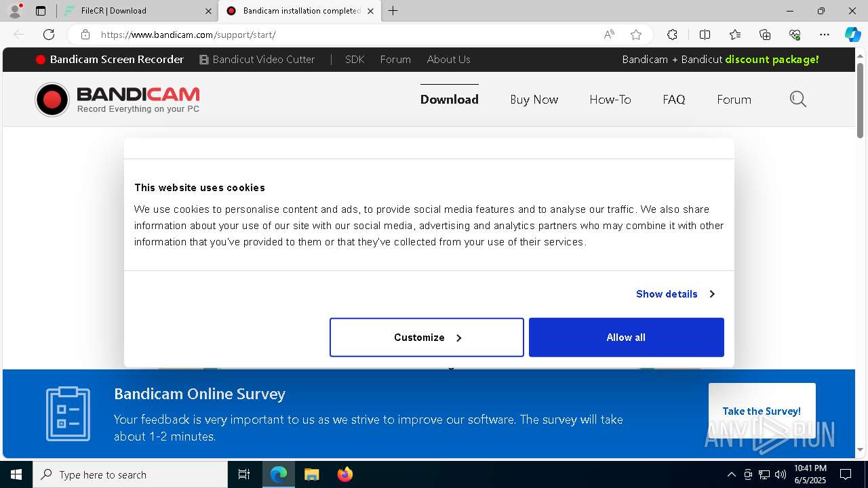This screenshot has height=488, width=868.
Task: Start Read aloud from address bar
Action: coord(609,35)
